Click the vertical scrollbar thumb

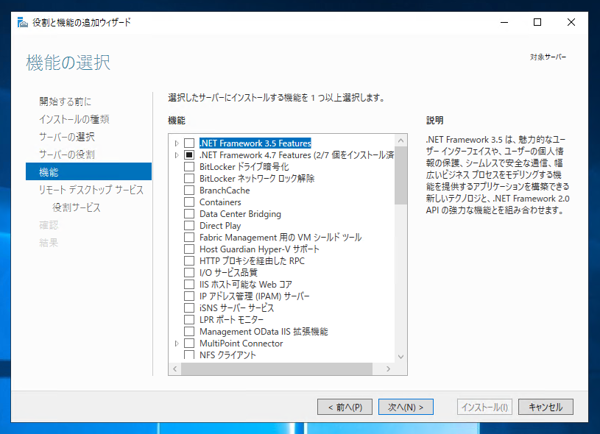(401, 176)
